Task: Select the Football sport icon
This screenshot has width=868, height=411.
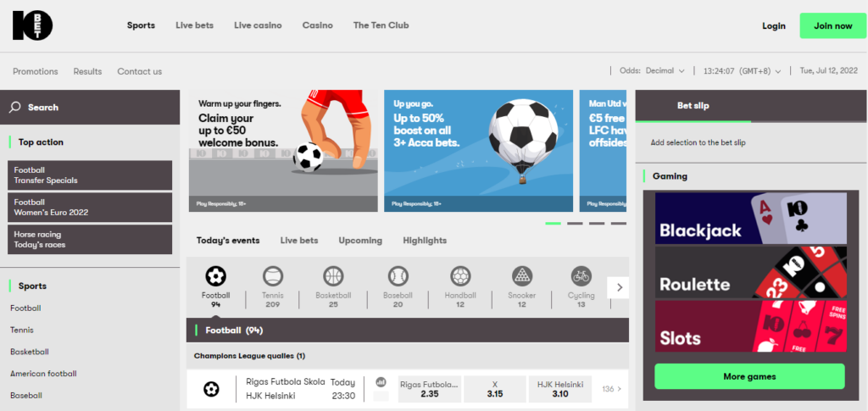Action: coord(216,276)
